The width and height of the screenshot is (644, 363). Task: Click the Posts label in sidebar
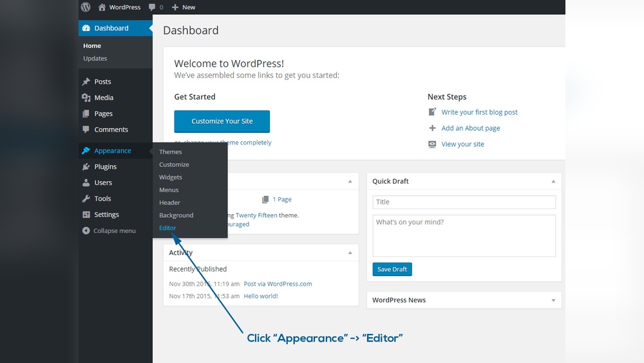point(102,81)
